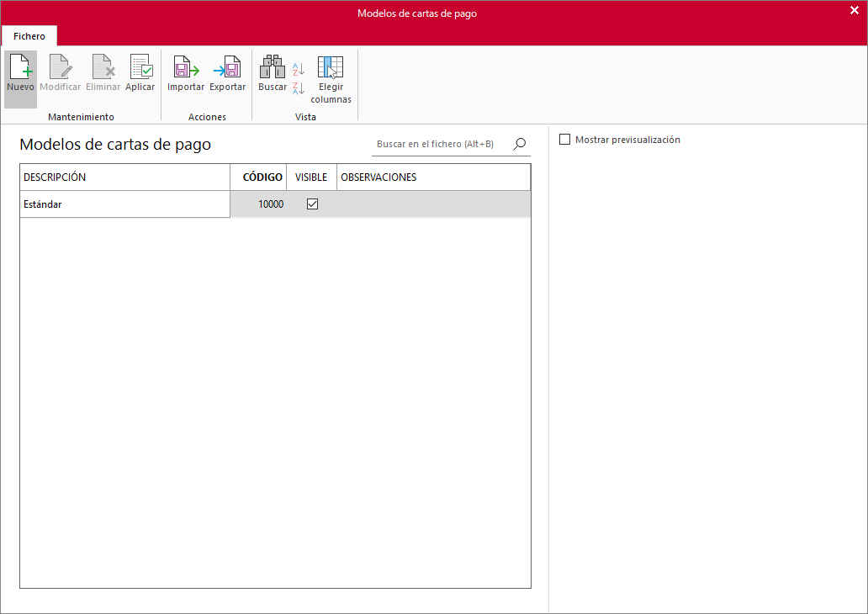Click the VISIBLE column header
Image resolution: width=868 pixels, height=614 pixels.
[x=311, y=177]
